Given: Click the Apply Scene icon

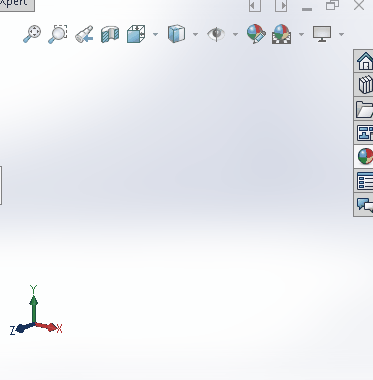Looking at the screenshot, I should click(281, 34).
